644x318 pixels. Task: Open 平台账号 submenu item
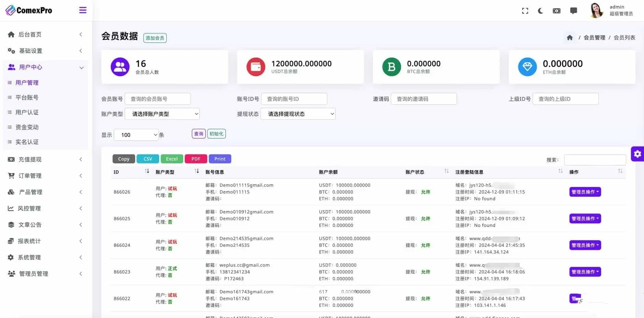click(x=27, y=97)
